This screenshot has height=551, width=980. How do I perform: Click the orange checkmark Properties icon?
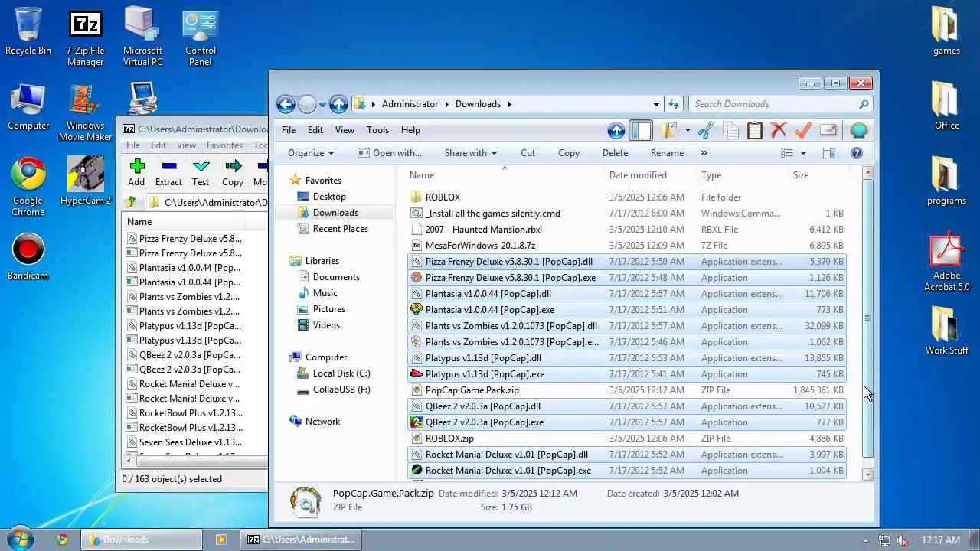click(803, 130)
